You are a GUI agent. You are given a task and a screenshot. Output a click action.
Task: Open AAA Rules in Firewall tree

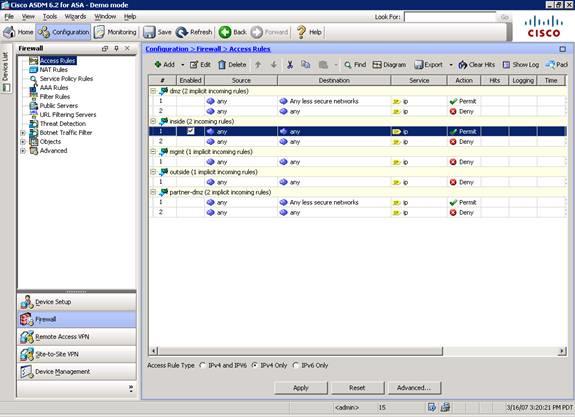pyautogui.click(x=54, y=88)
